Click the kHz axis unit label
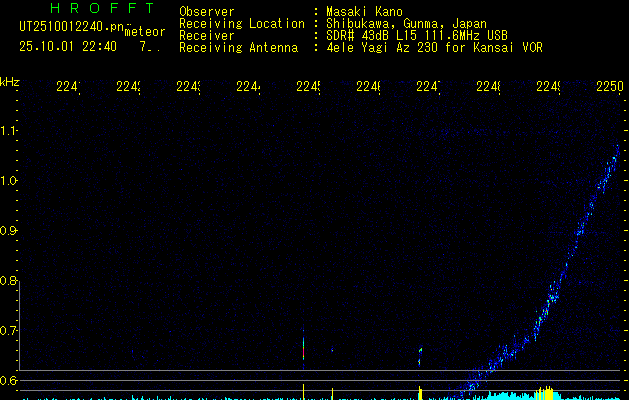Image resolution: width=629 pixels, height=400 pixels. point(10,80)
